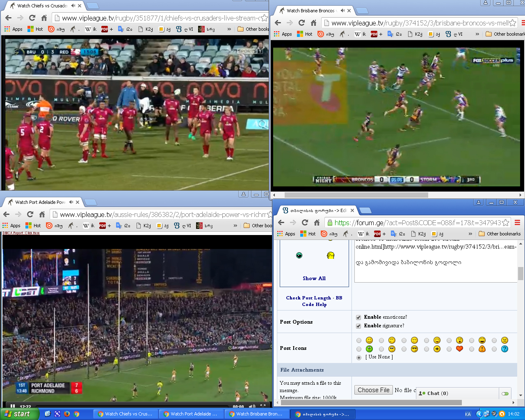Click the Check Post Length link
This screenshot has height=420, width=525.
point(308,298)
